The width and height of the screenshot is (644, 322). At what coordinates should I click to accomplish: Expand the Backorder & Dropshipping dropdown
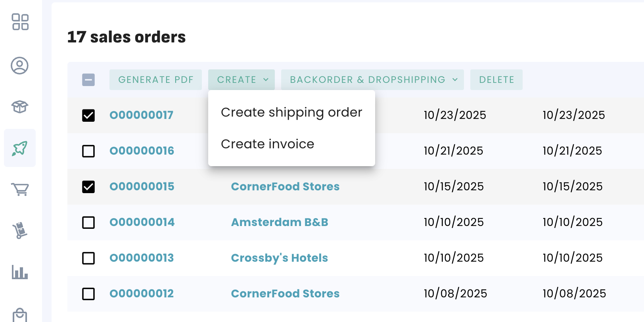[372, 80]
